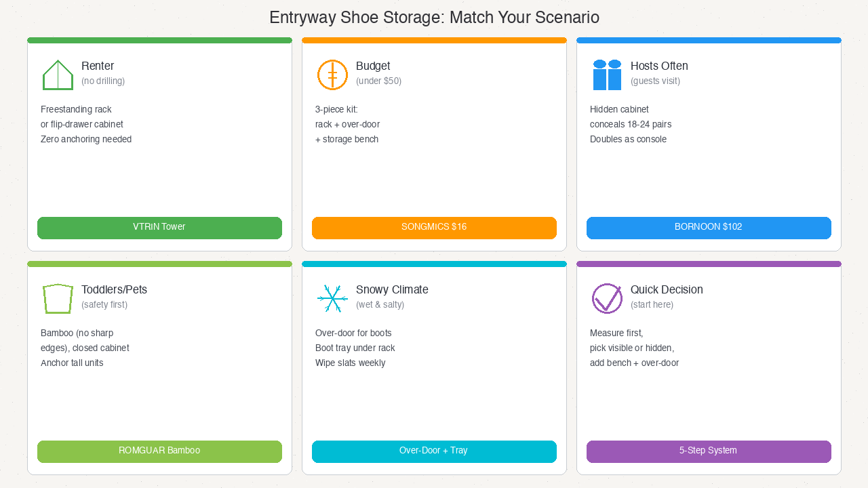Click the orange coin icon for Budget
Screen dimensions: 868x488
click(332, 75)
